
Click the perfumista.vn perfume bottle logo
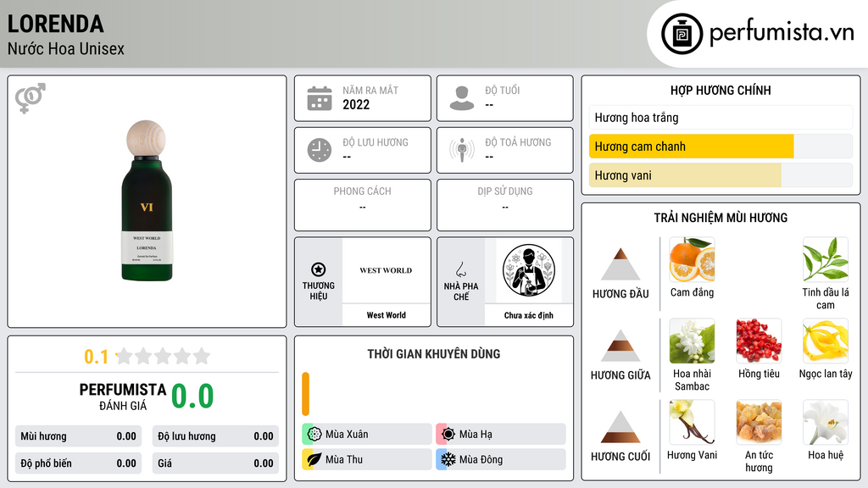[682, 34]
